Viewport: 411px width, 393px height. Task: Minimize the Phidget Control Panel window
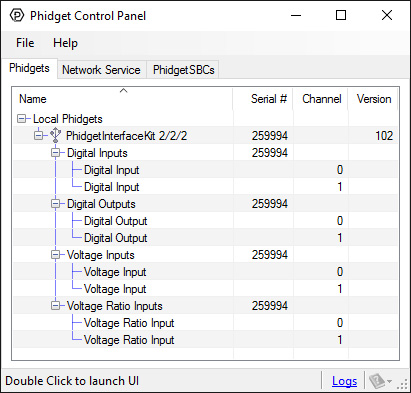296,15
